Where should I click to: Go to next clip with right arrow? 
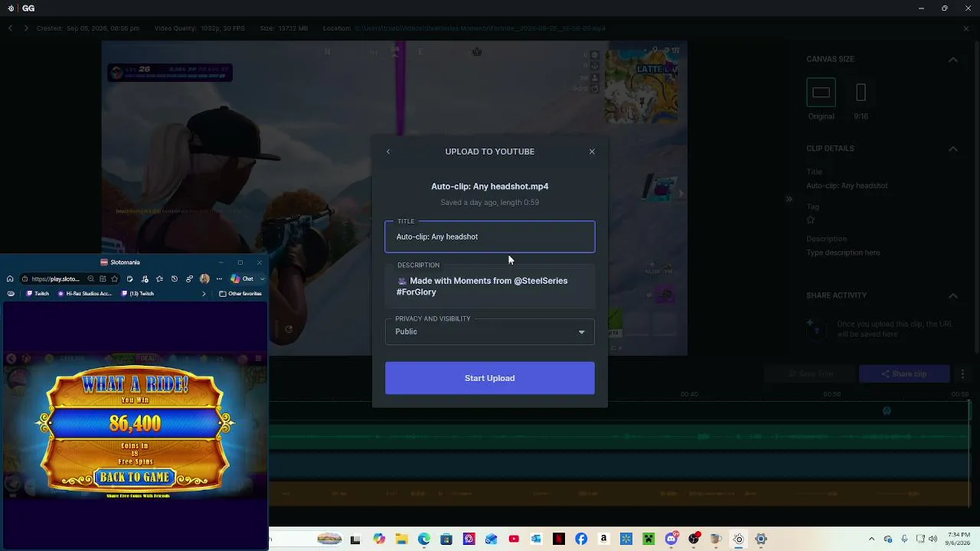click(26, 28)
